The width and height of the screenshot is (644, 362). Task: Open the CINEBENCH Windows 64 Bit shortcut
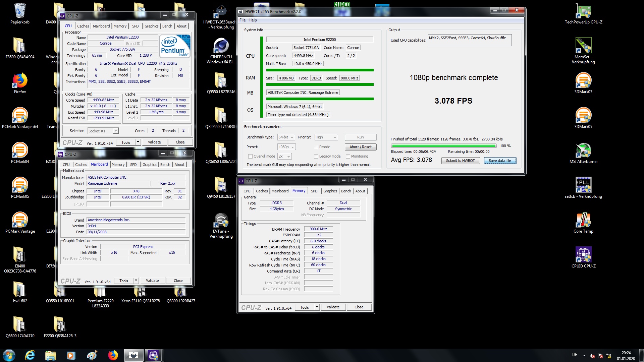221,51
